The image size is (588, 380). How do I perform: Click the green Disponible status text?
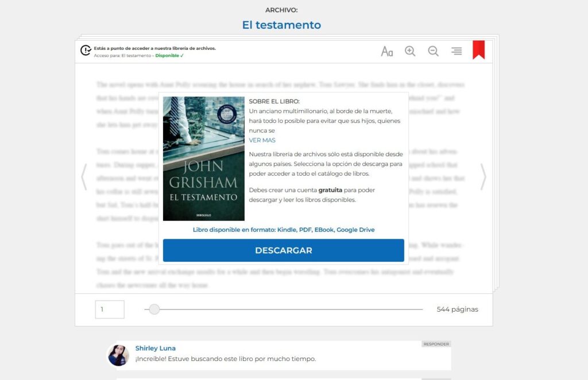[169, 56]
